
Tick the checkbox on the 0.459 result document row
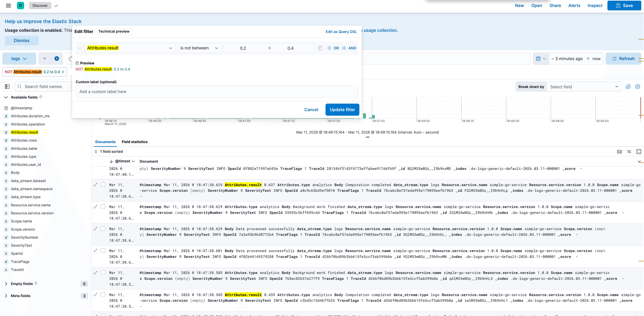click(x=103, y=295)
